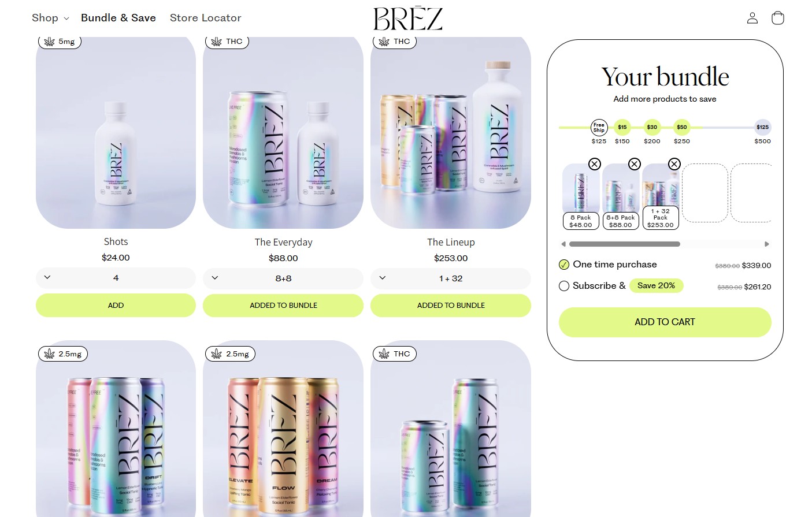Go to Store Locator
This screenshot has height=517, width=812.
click(x=205, y=18)
